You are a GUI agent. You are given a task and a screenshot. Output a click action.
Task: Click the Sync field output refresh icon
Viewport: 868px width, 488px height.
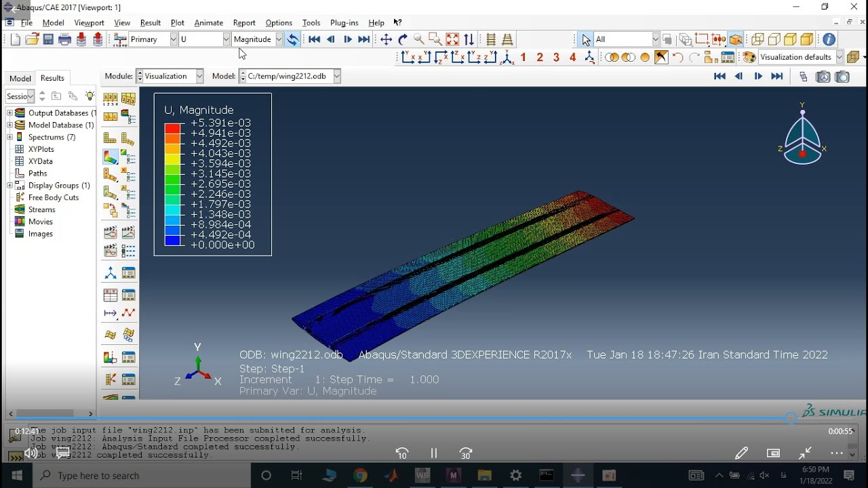292,39
